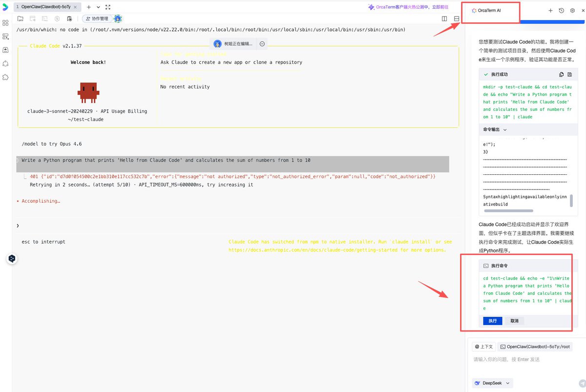
Task: Click the user avatar next to 协作管理
Action: [118, 19]
